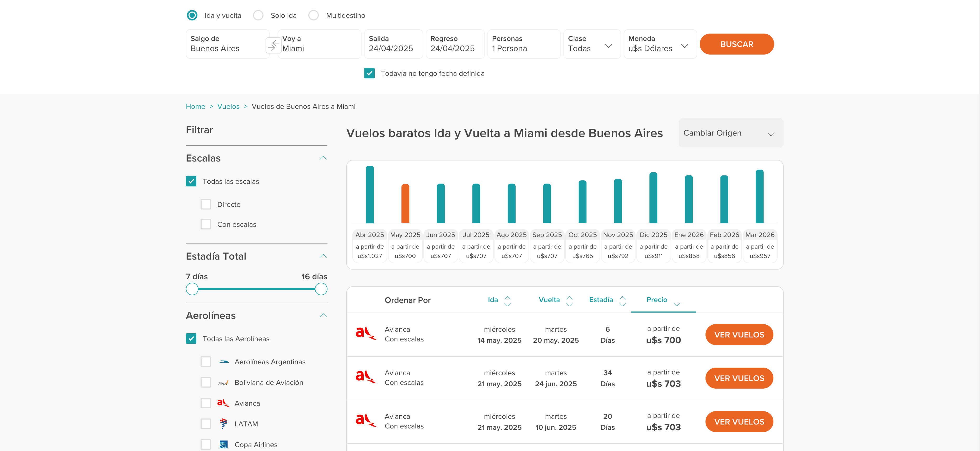Uncheck Todavía no tengo fecha definida
The width and height of the screenshot is (980, 451).
tap(369, 73)
